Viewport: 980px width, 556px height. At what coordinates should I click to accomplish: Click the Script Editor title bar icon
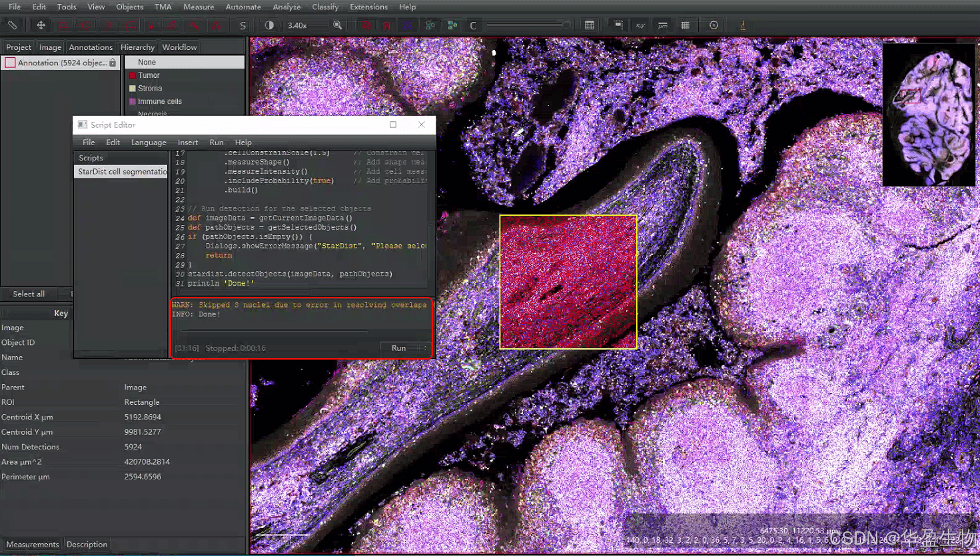pyautogui.click(x=83, y=125)
